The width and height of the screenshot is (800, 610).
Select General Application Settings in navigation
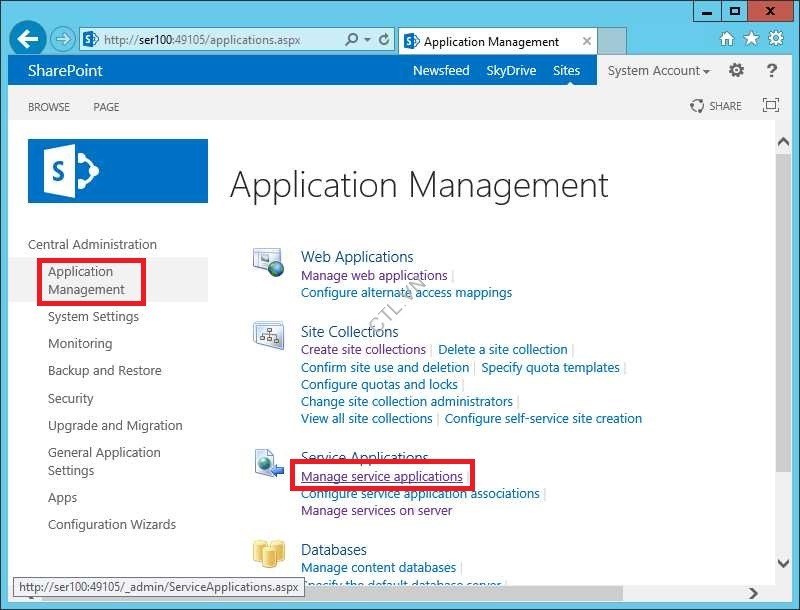104,461
